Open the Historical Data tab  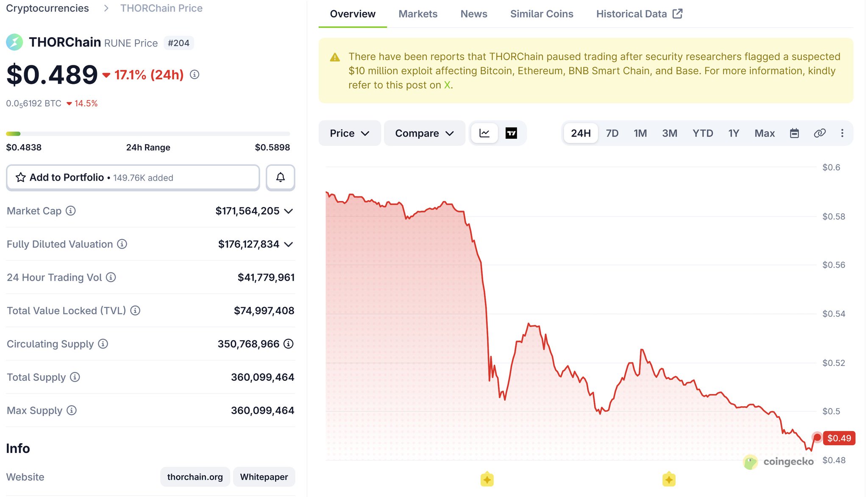point(639,14)
